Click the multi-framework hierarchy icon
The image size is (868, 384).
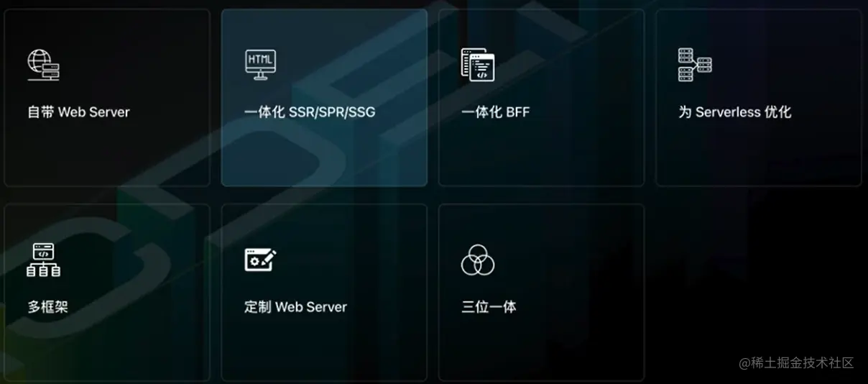(x=43, y=260)
